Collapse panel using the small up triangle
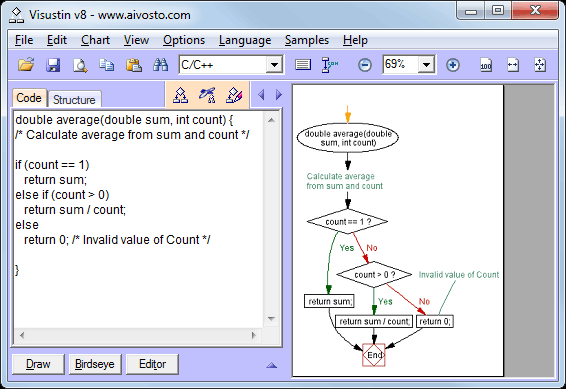566x389 pixels. (x=271, y=365)
